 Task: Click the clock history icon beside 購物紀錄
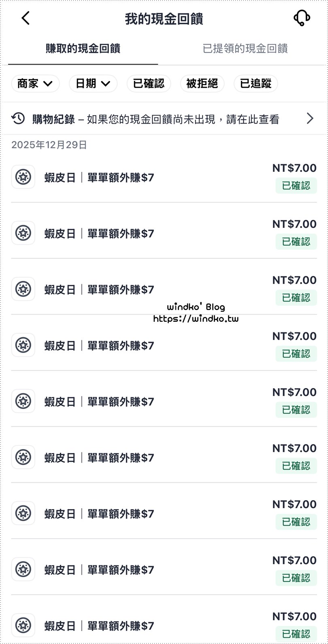(x=18, y=119)
